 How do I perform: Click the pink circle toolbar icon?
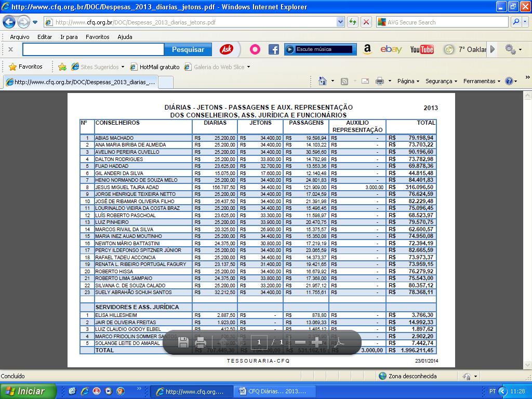coord(255,49)
